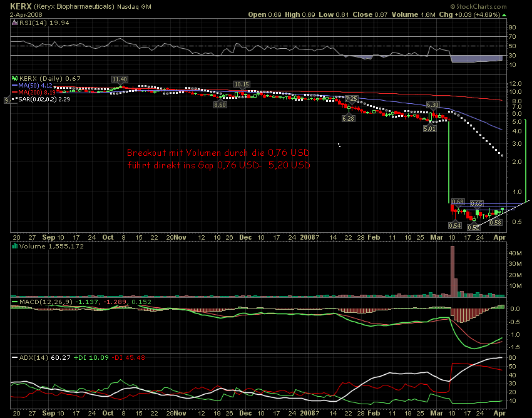Click the tallest volume spike bar in March
532x418 pixels.
451,270
